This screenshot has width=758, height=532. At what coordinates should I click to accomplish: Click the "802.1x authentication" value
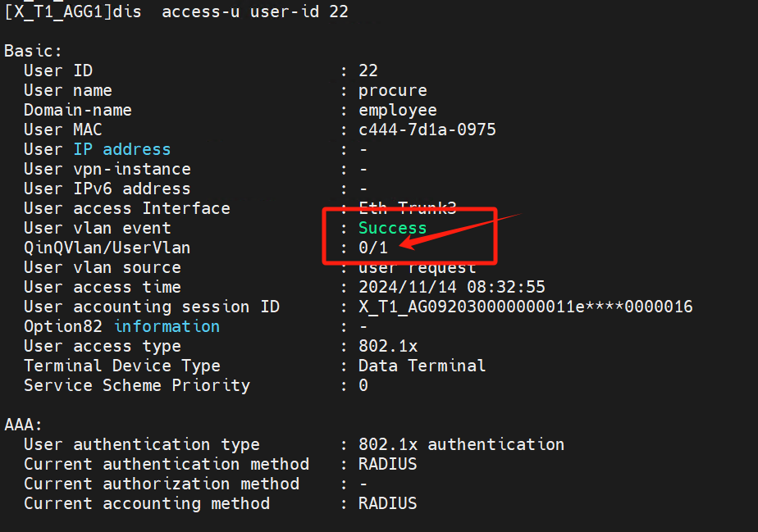click(461, 444)
